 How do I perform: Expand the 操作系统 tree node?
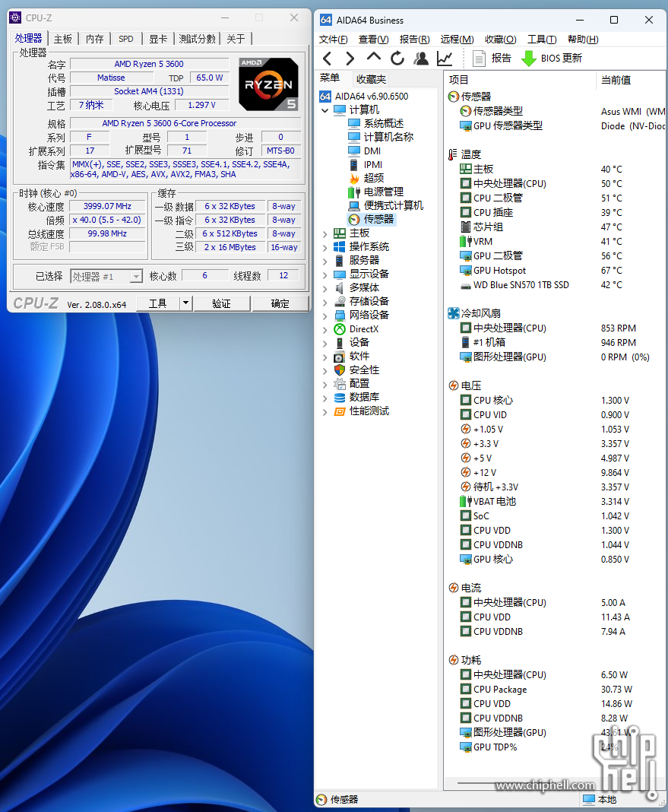(x=325, y=248)
